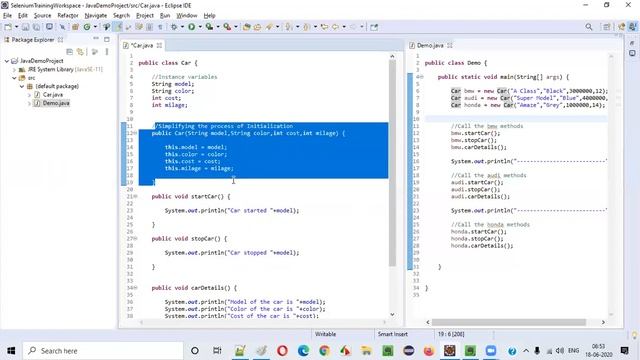The width and height of the screenshot is (640, 360).
Task: Open the Window menu
Action: click(187, 16)
